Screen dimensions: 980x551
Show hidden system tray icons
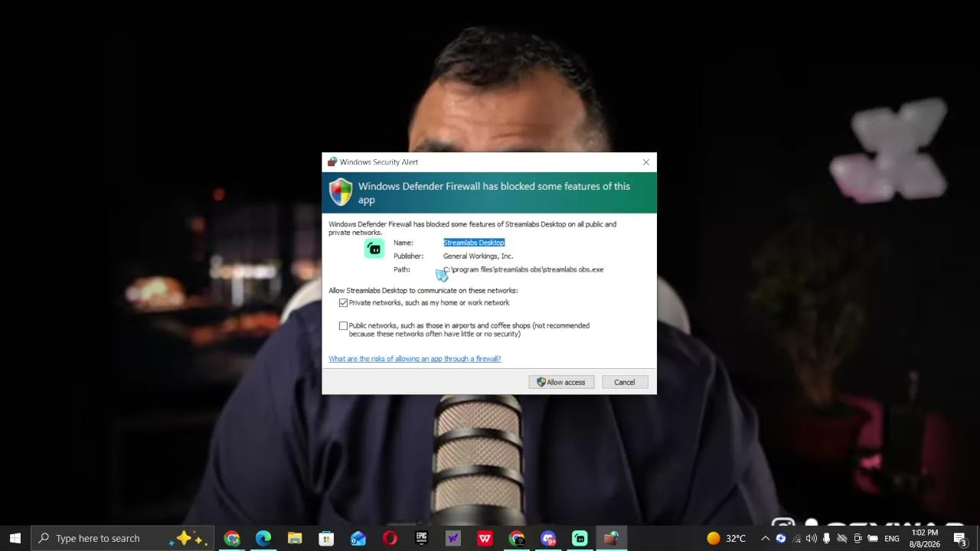(x=765, y=538)
